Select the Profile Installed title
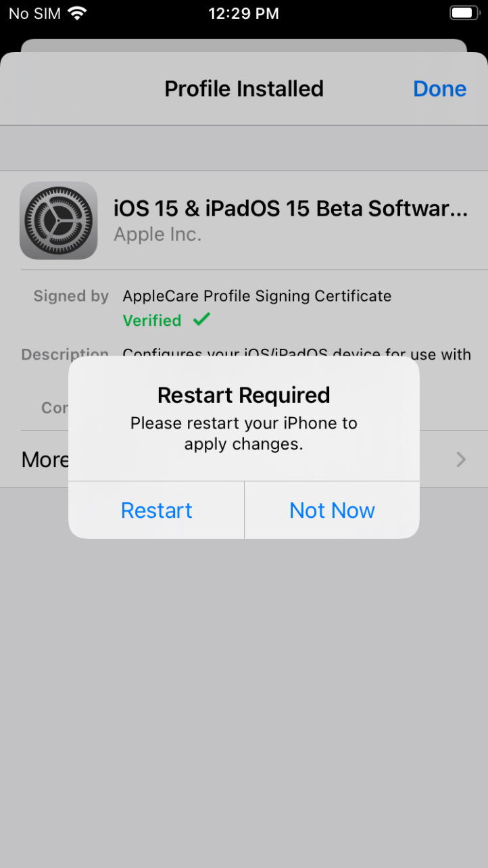 [244, 89]
